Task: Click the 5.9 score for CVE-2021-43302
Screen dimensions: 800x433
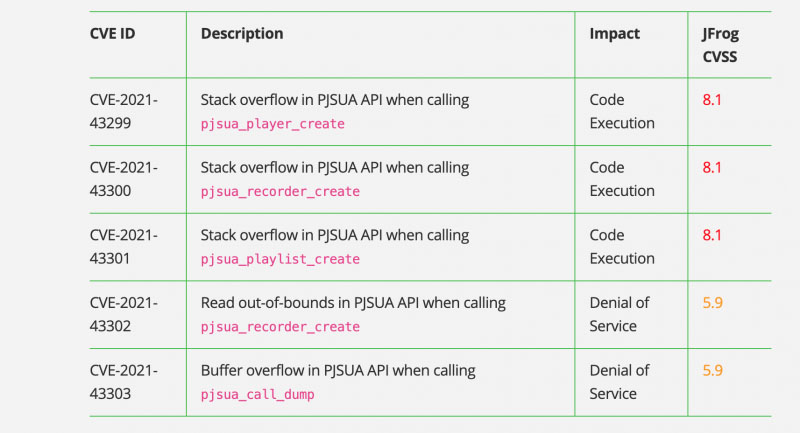Action: point(712,303)
